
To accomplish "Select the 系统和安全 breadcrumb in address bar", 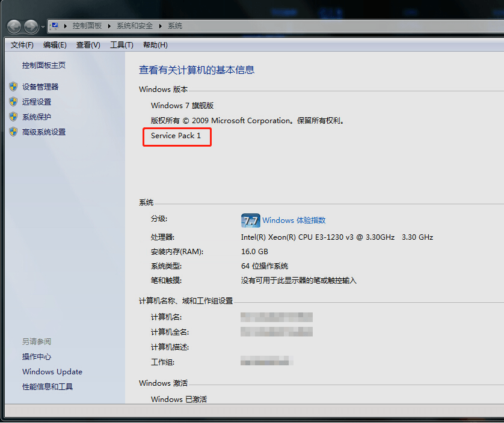I will point(135,26).
